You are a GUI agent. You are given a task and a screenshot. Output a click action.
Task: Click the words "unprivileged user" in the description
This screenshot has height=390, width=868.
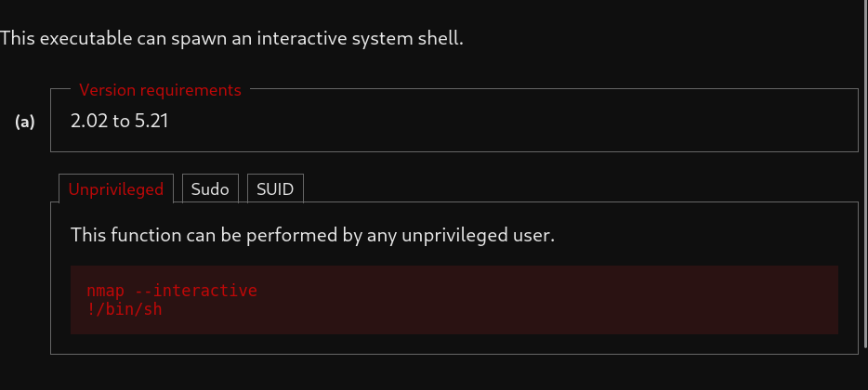[x=477, y=235]
